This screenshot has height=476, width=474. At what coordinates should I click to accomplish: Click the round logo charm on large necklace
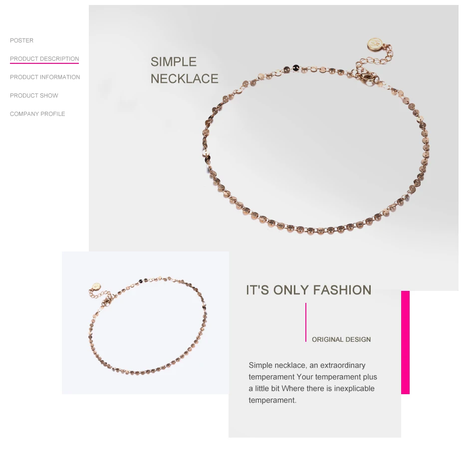pyautogui.click(x=374, y=44)
